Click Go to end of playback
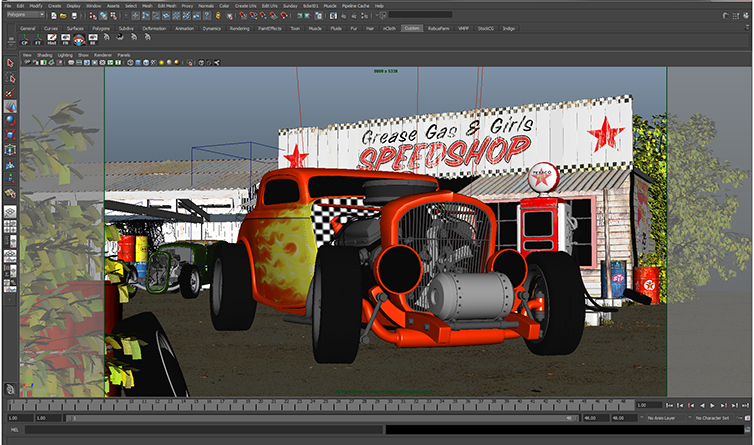Screen dimensions: 754x445 pos(745,406)
